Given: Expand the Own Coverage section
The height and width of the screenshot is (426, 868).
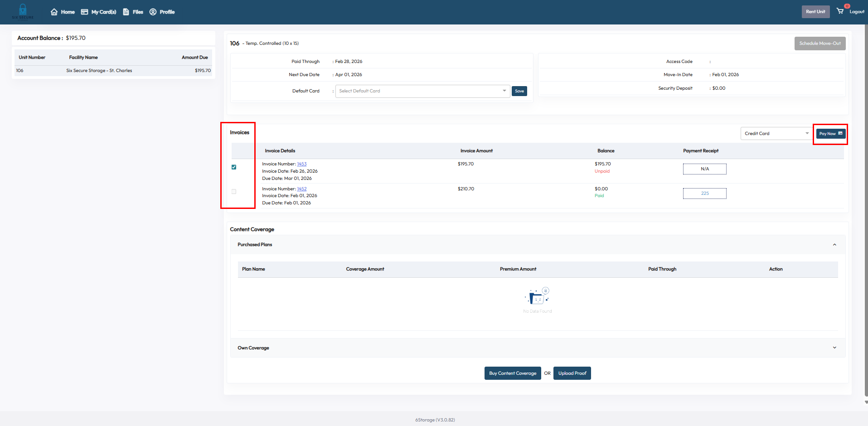Looking at the screenshot, I should (x=834, y=348).
